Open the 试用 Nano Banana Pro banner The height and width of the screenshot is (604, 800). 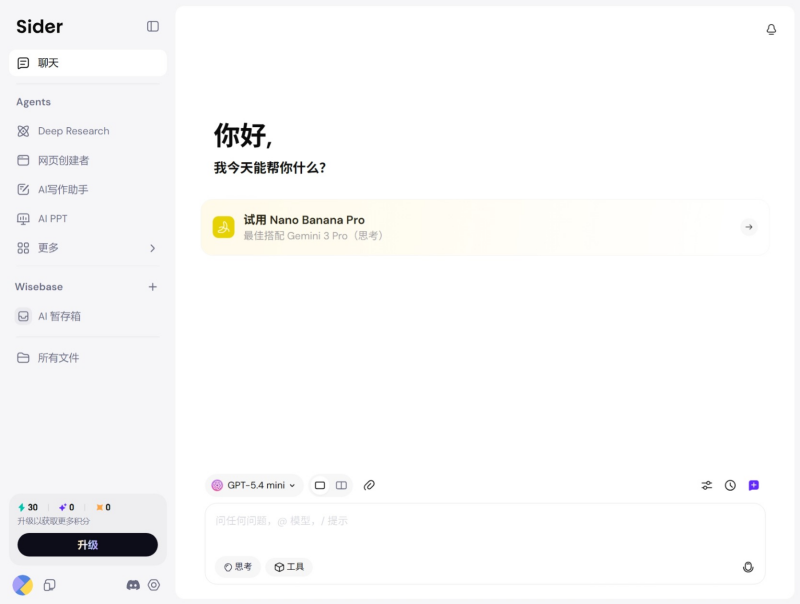(485, 227)
